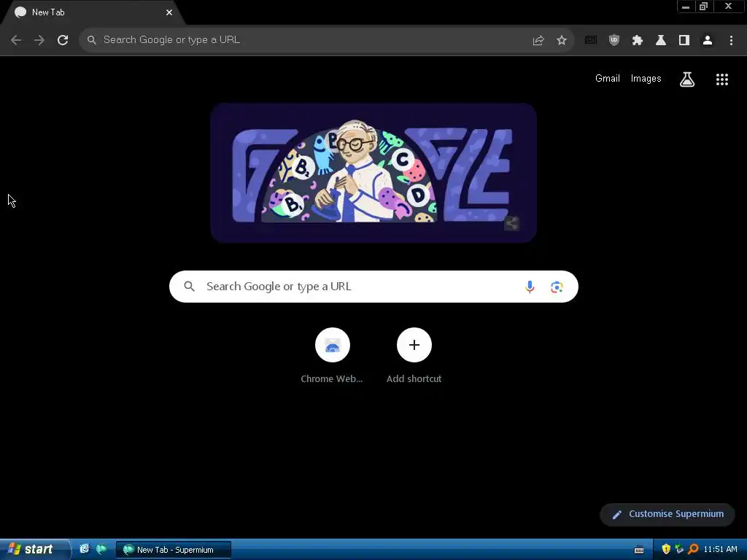Image resolution: width=747 pixels, height=560 pixels.
Task: Search by image with Google Lens
Action: pyautogui.click(x=557, y=287)
